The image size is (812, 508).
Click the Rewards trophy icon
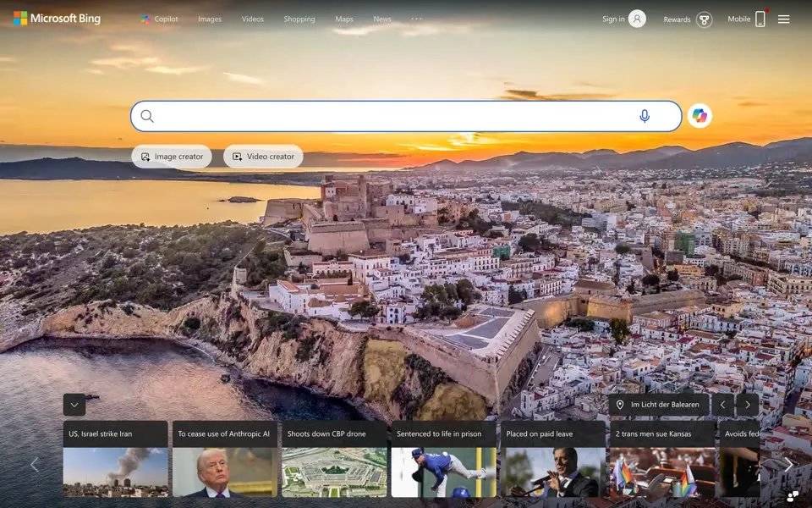[704, 19]
